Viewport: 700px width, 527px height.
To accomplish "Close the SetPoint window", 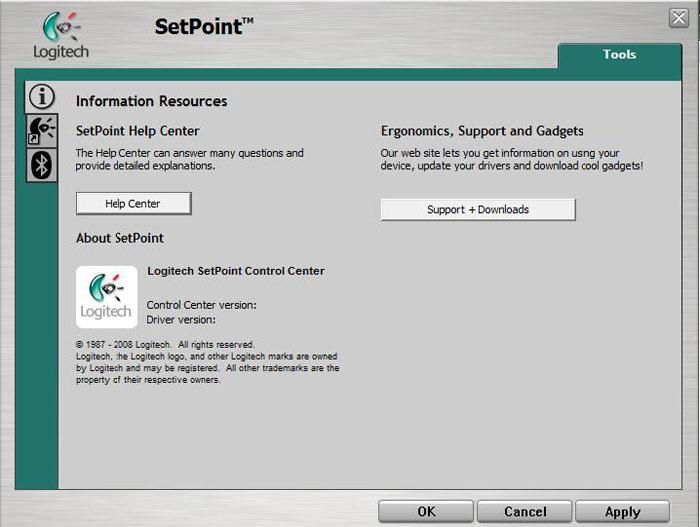I will point(678,18).
